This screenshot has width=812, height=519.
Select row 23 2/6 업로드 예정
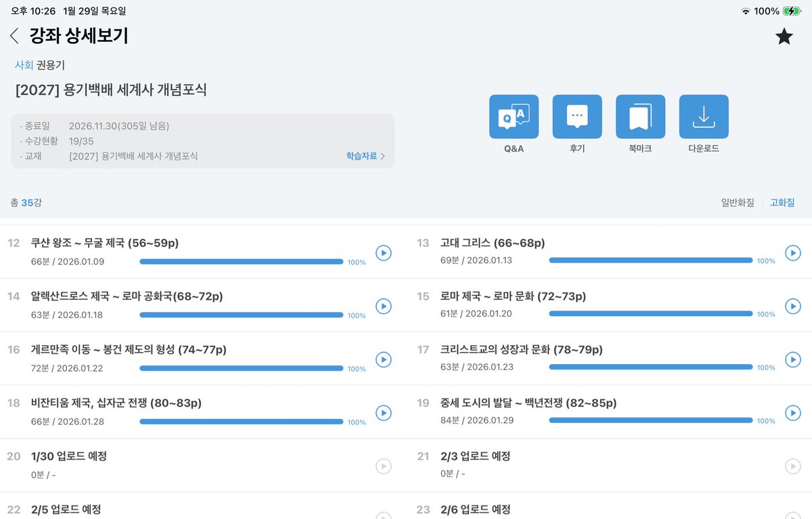pyautogui.click(x=610, y=506)
